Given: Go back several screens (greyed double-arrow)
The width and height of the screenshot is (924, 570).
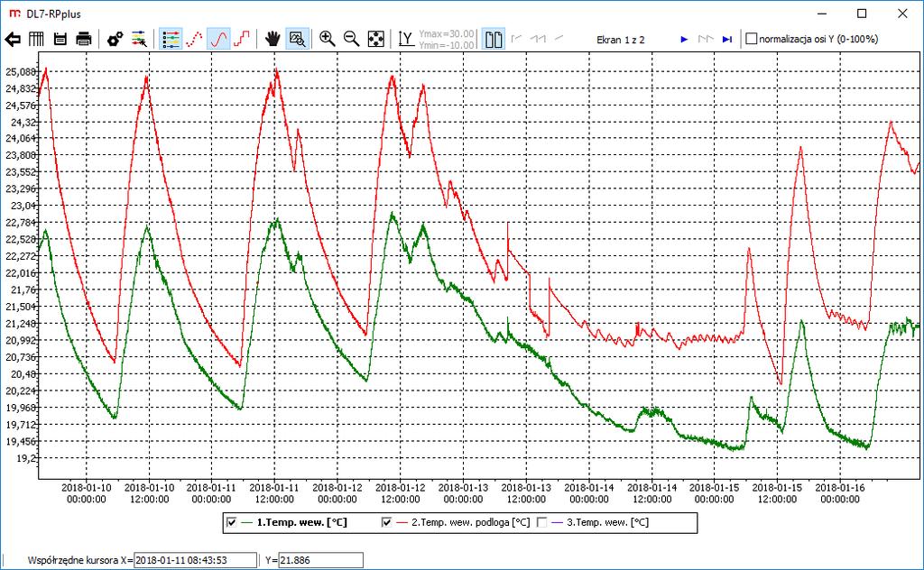Looking at the screenshot, I should point(538,39).
